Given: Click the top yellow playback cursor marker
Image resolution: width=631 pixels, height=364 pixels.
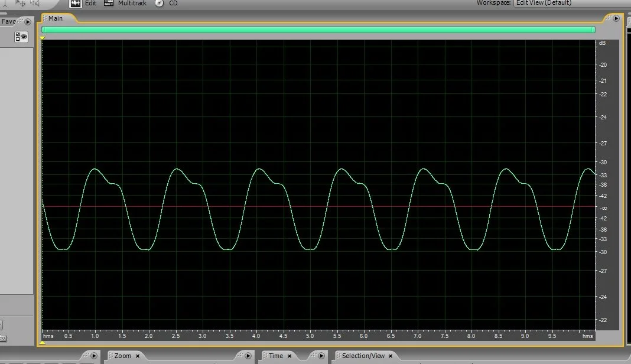Looking at the screenshot, I should coord(43,38).
